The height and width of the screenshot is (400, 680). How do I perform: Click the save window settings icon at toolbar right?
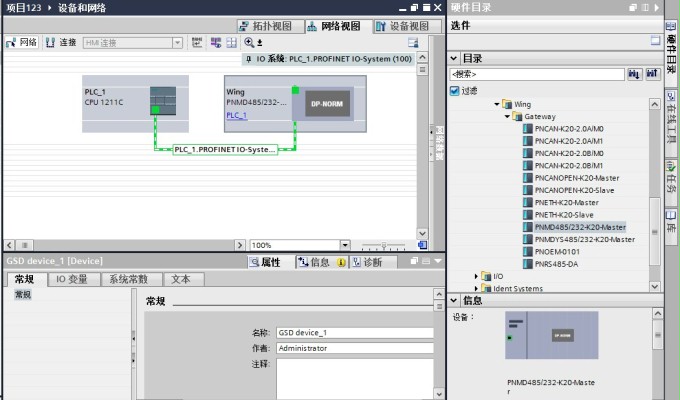pyautogui.click(x=413, y=42)
